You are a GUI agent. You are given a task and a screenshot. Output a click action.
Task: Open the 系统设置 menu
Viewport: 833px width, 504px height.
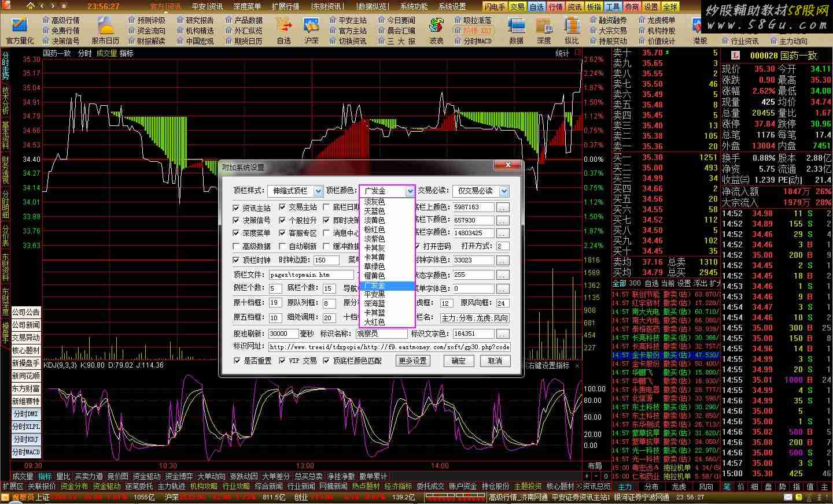point(452,6)
